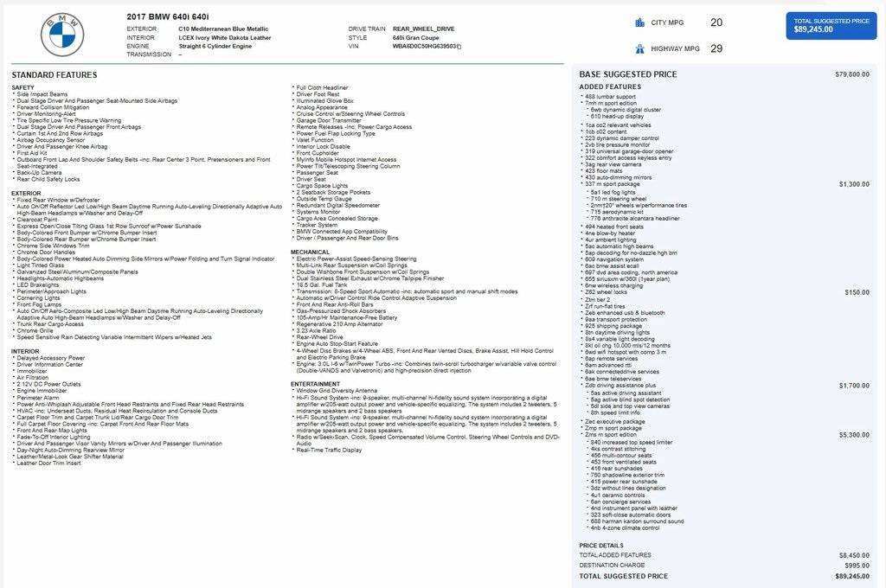
Task: Click destination charge amount '$995.00'
Action: coord(857,566)
